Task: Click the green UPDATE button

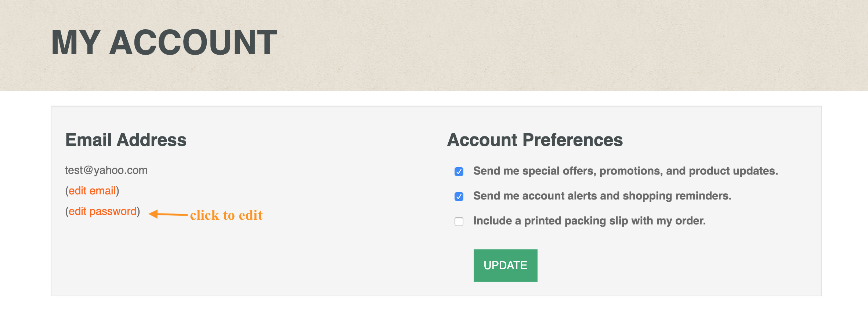Action: 505,265
